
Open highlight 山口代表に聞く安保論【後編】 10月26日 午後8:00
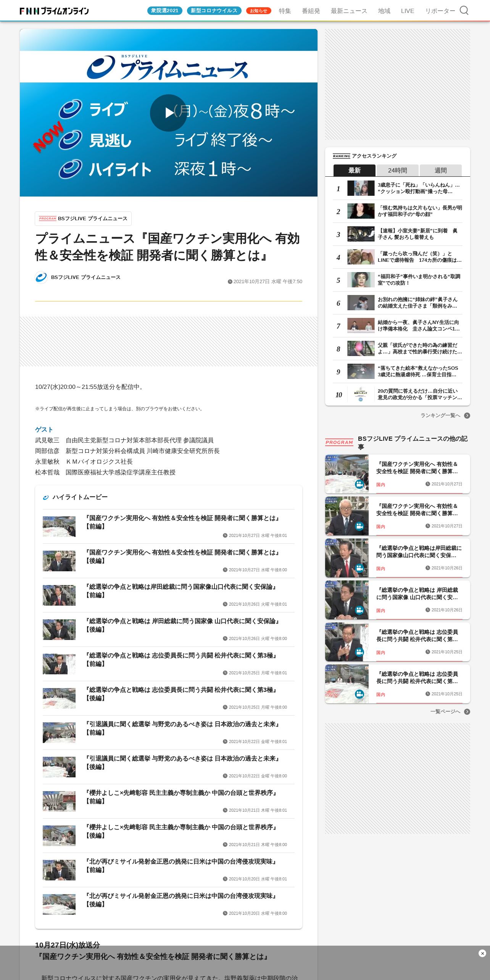[x=168, y=630]
